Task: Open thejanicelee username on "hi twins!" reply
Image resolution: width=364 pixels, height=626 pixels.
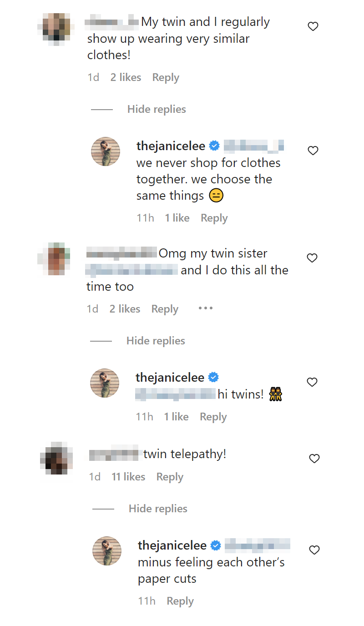Action: coord(170,377)
